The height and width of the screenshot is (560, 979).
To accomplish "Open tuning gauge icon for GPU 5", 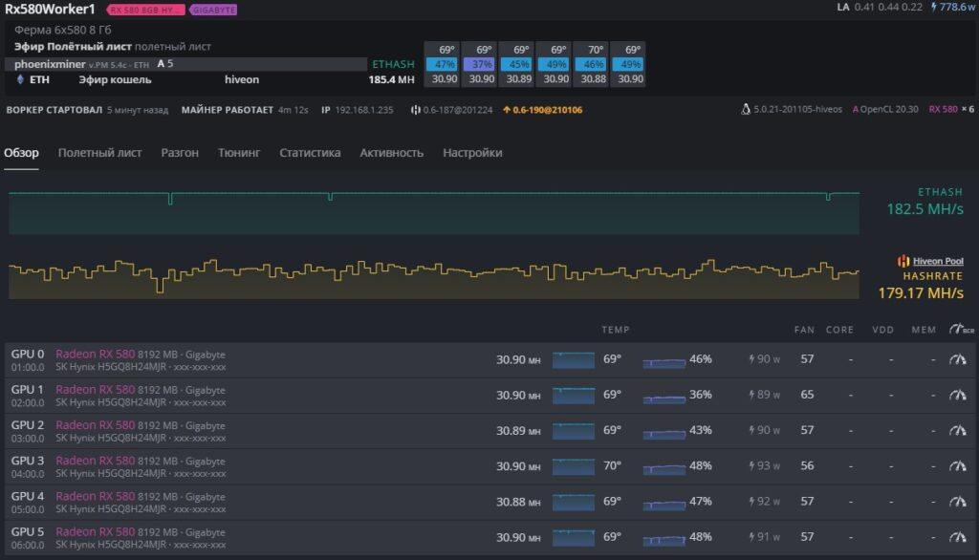I will 958,537.
